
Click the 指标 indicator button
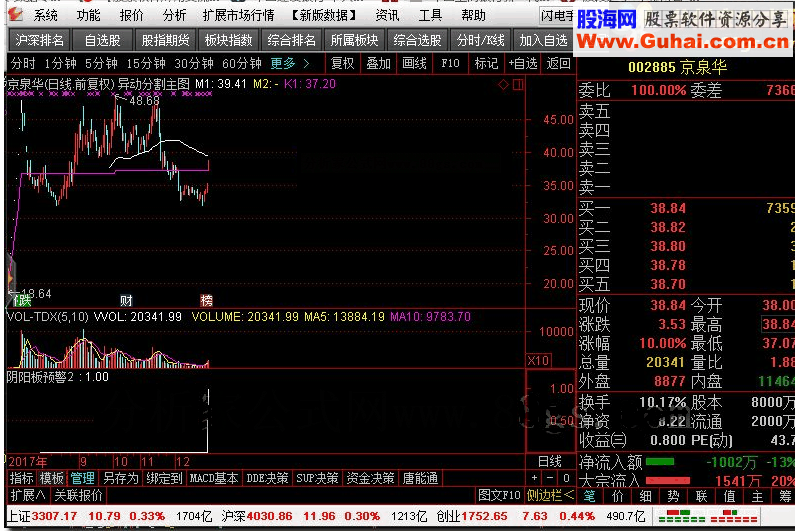pos(22,478)
